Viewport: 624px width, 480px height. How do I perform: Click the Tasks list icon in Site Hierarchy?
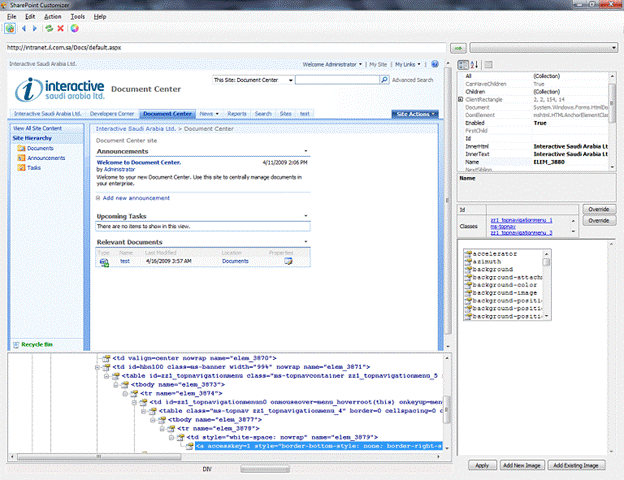pos(21,168)
